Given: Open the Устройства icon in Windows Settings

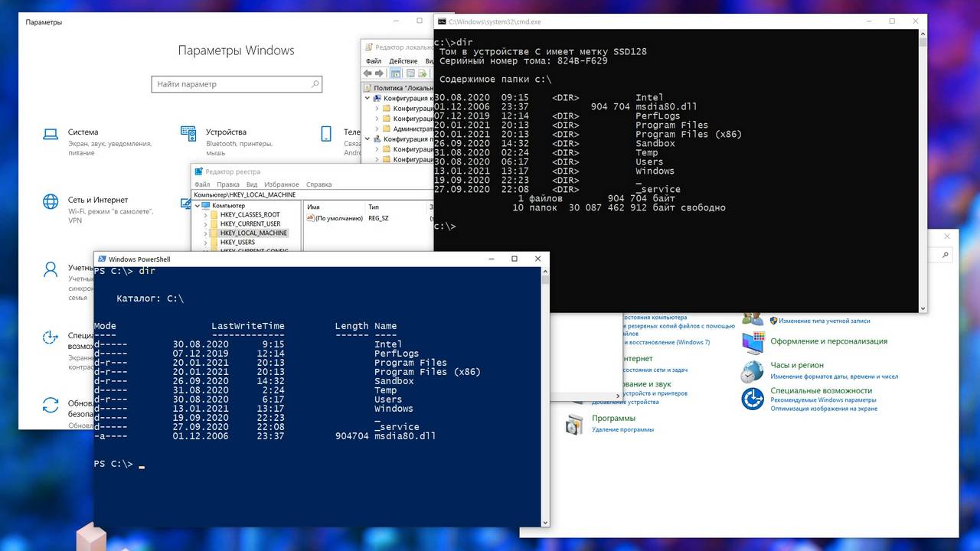Looking at the screenshot, I should [188, 134].
